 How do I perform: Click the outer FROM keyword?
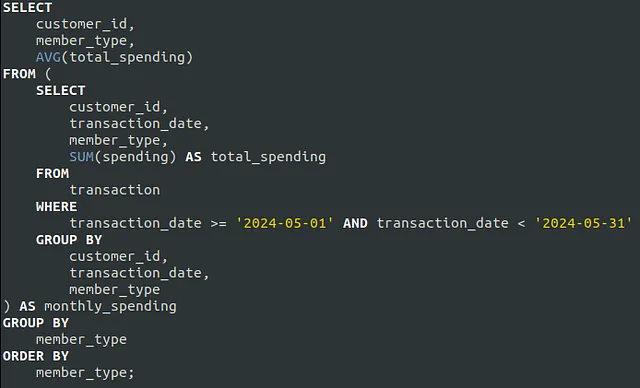(x=19, y=74)
